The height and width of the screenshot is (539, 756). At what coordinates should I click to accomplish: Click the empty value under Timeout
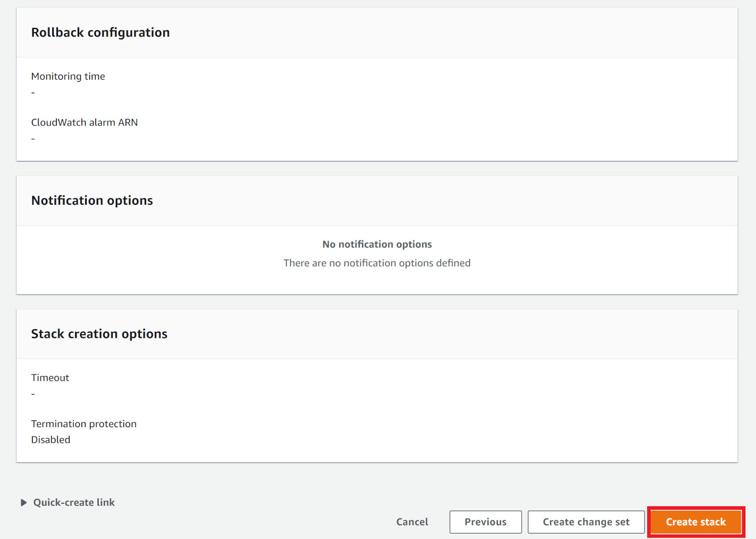[x=33, y=394]
